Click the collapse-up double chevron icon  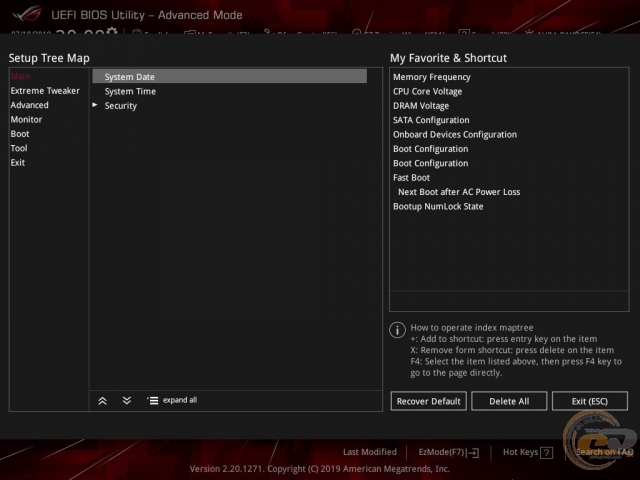click(x=102, y=401)
